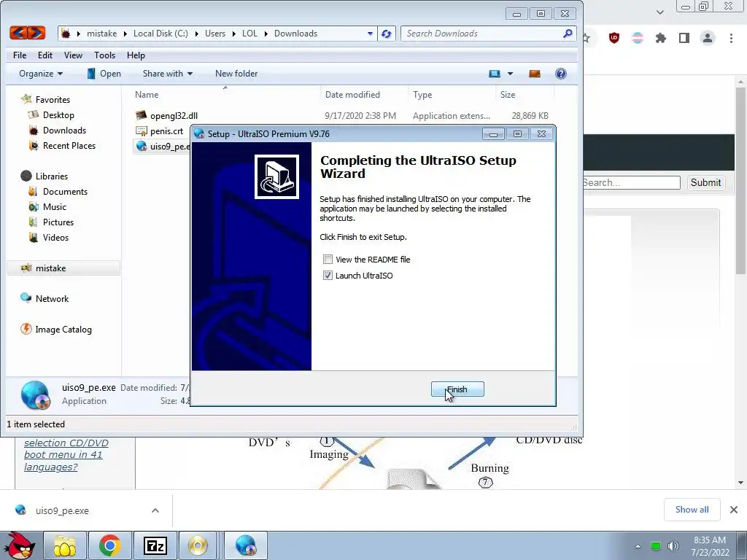Open the view options dropdown arrow
Image resolution: width=747 pixels, height=560 pixels.
(510, 74)
